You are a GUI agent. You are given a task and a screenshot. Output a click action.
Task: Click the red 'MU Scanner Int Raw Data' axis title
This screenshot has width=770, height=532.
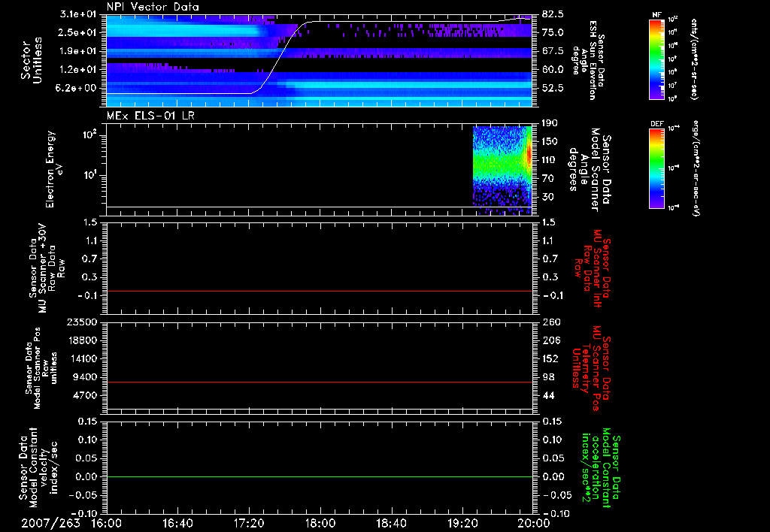point(593,269)
